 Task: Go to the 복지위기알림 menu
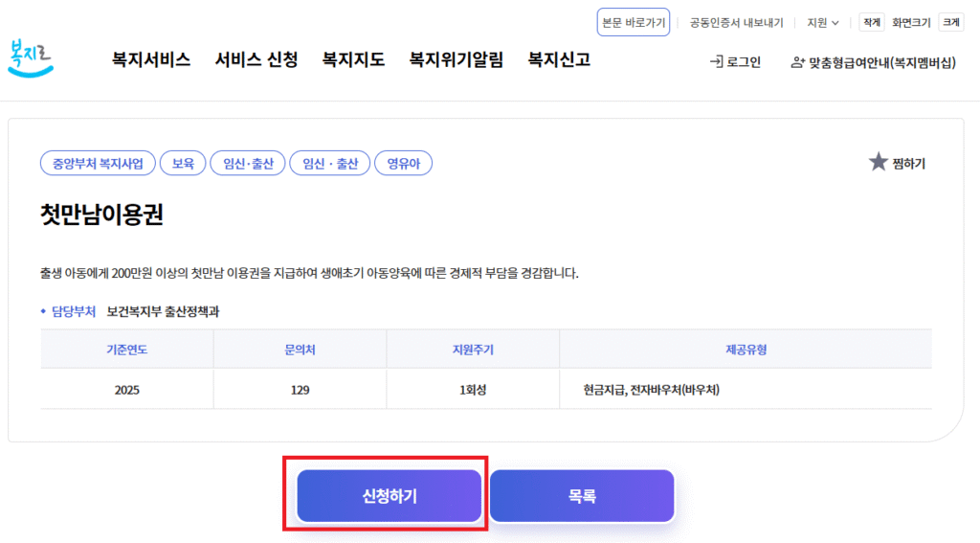tap(456, 59)
